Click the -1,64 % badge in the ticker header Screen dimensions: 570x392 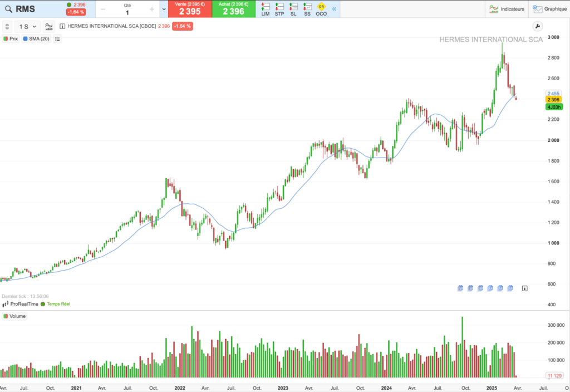point(76,12)
